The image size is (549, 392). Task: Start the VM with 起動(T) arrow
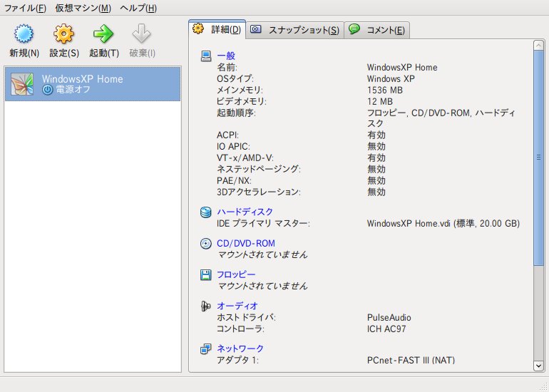tap(103, 33)
